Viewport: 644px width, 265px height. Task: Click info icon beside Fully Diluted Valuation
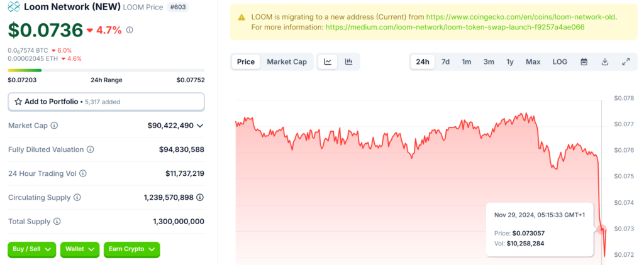(x=91, y=149)
